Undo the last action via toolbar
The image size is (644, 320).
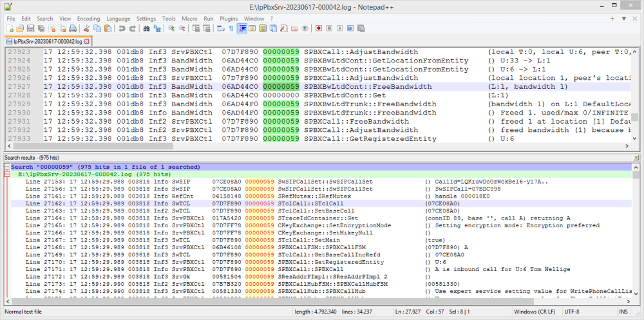(x=122, y=28)
